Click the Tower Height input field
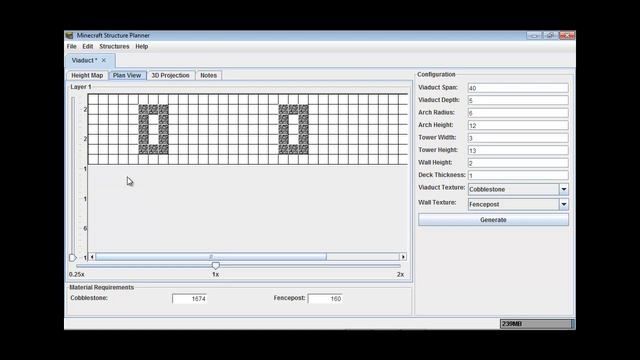Viewport: 640px width, 360px height. 518,150
